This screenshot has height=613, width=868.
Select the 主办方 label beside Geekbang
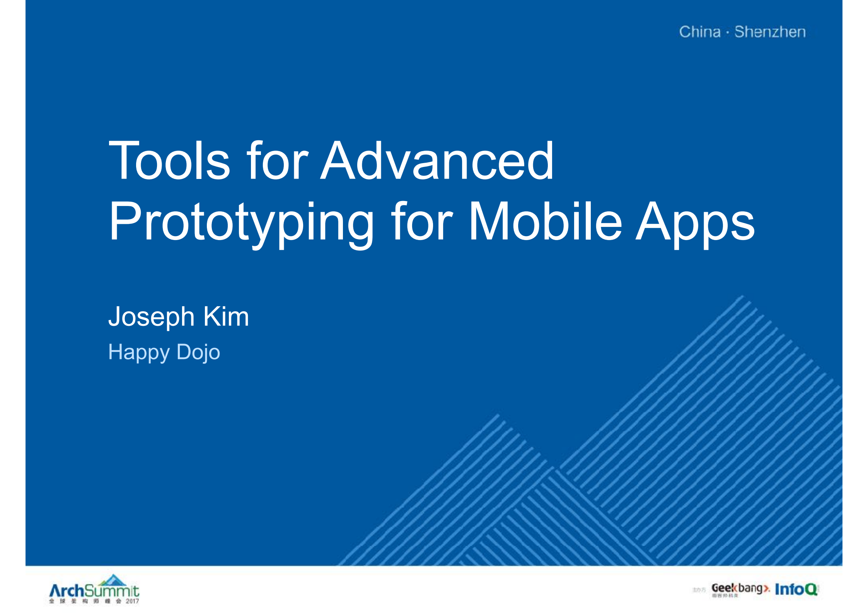700,589
